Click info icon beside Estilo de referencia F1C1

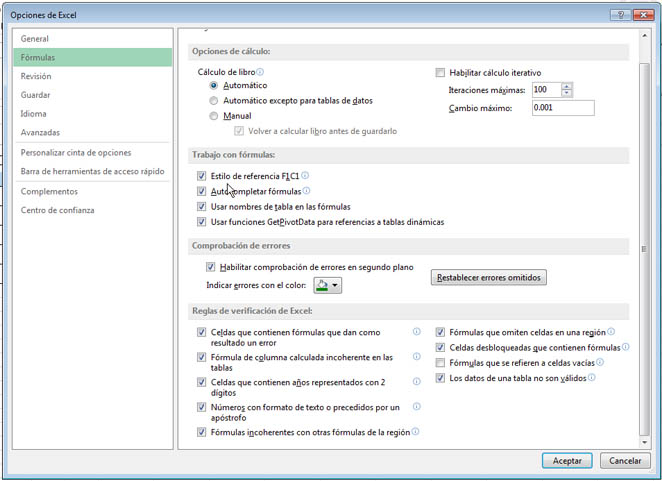(x=305, y=175)
